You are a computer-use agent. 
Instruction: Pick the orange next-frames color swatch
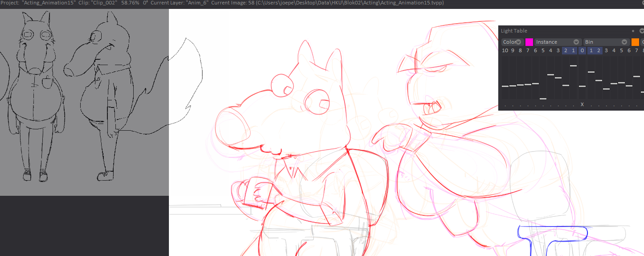[x=635, y=42]
